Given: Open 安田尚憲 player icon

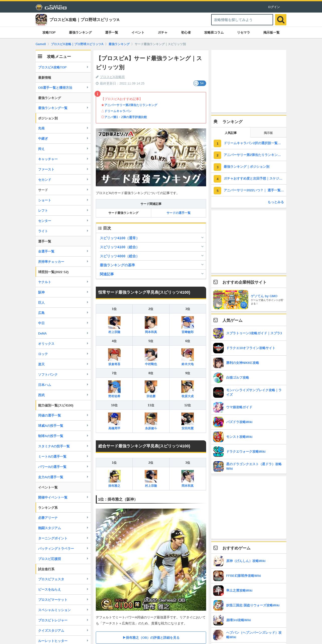Looking at the screenshot, I should [188, 419].
